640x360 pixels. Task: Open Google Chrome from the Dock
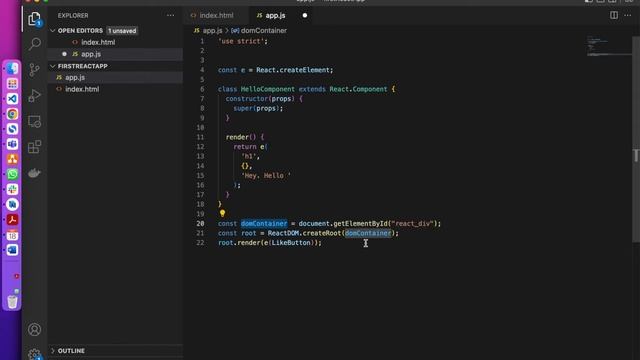coord(12,114)
